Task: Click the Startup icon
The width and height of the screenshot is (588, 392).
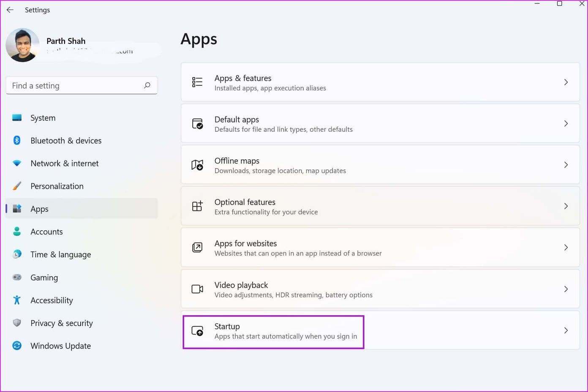Action: tap(197, 330)
